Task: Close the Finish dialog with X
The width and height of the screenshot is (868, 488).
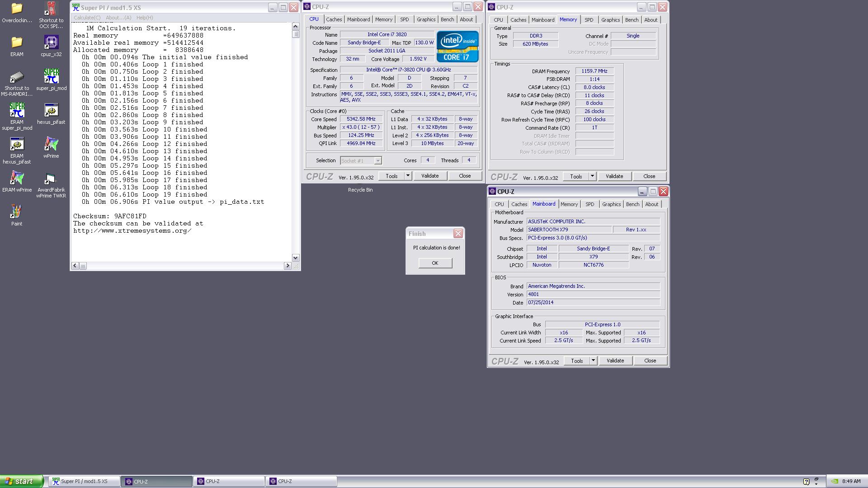Action: (x=458, y=234)
